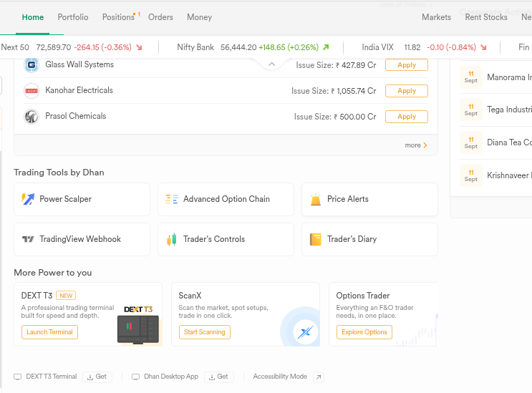Click the Price Alerts bell icon
The width and height of the screenshot is (532, 393).
(316, 200)
